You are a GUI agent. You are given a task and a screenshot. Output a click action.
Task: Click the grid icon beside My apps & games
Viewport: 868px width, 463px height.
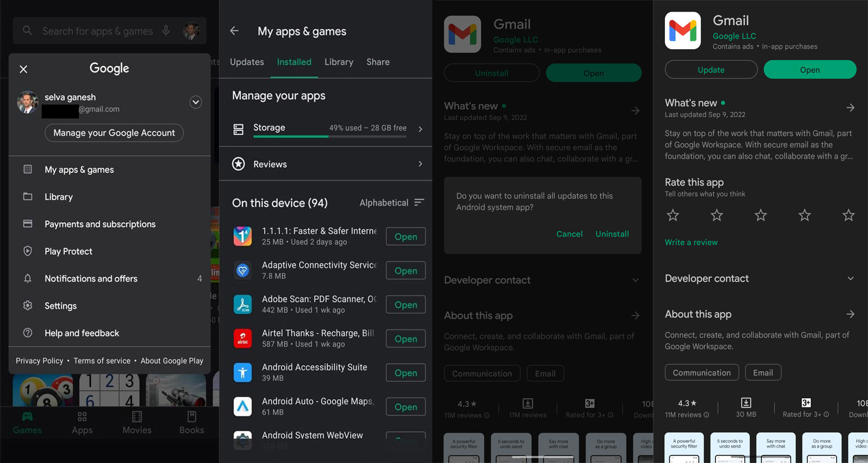pos(27,169)
